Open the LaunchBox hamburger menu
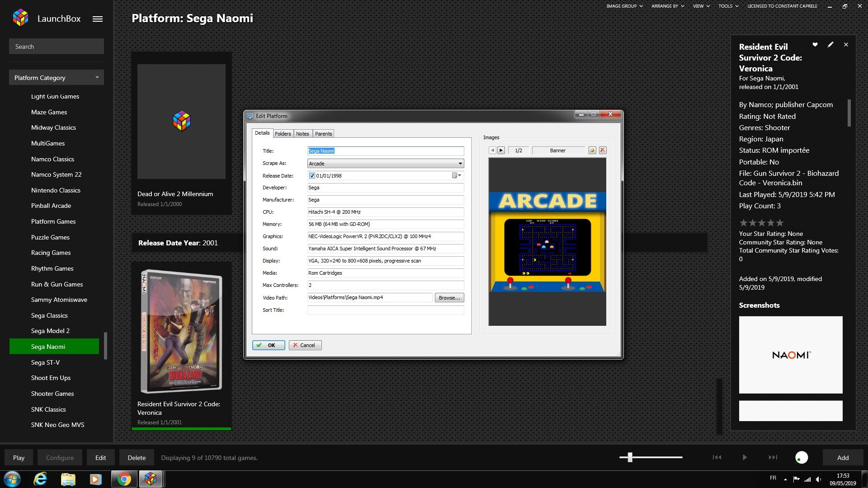The height and width of the screenshot is (488, 868). [x=98, y=19]
